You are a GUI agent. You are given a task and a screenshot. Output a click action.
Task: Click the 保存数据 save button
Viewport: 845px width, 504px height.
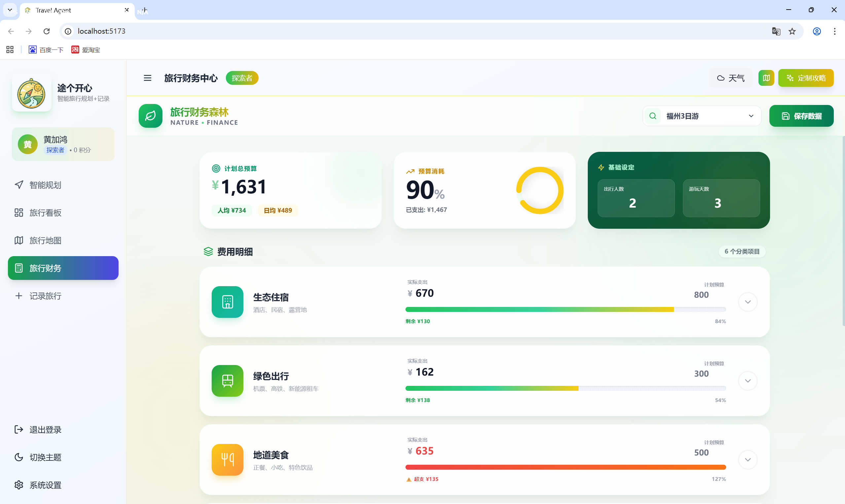(801, 116)
